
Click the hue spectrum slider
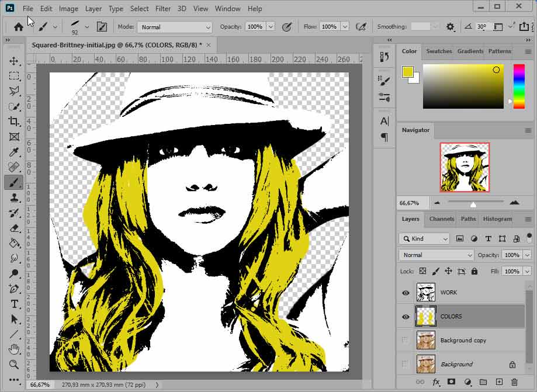[x=519, y=86]
